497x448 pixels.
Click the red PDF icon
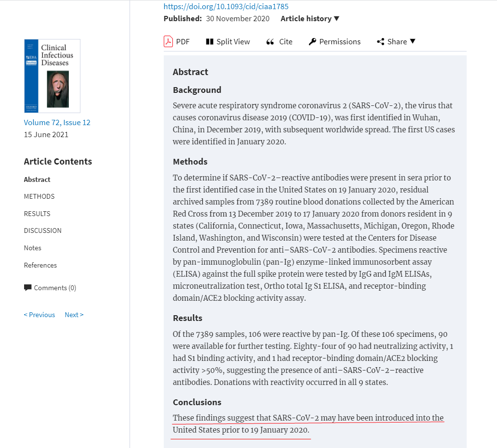(x=168, y=41)
